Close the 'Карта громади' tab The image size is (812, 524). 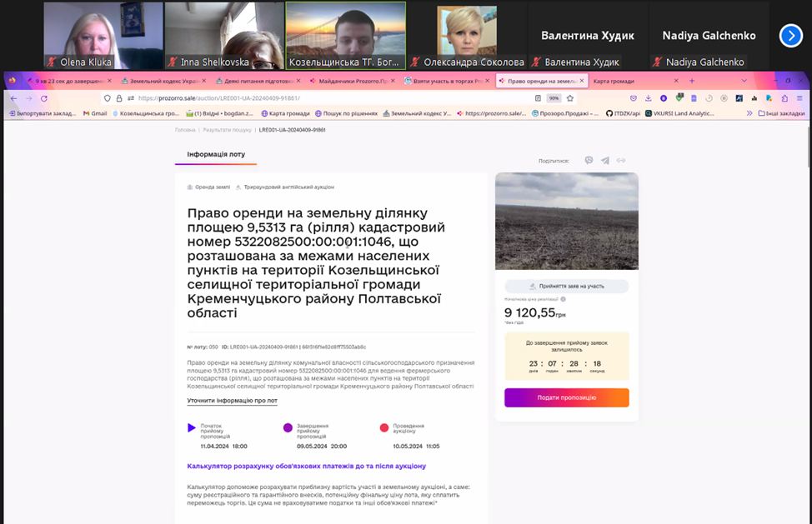point(676,81)
